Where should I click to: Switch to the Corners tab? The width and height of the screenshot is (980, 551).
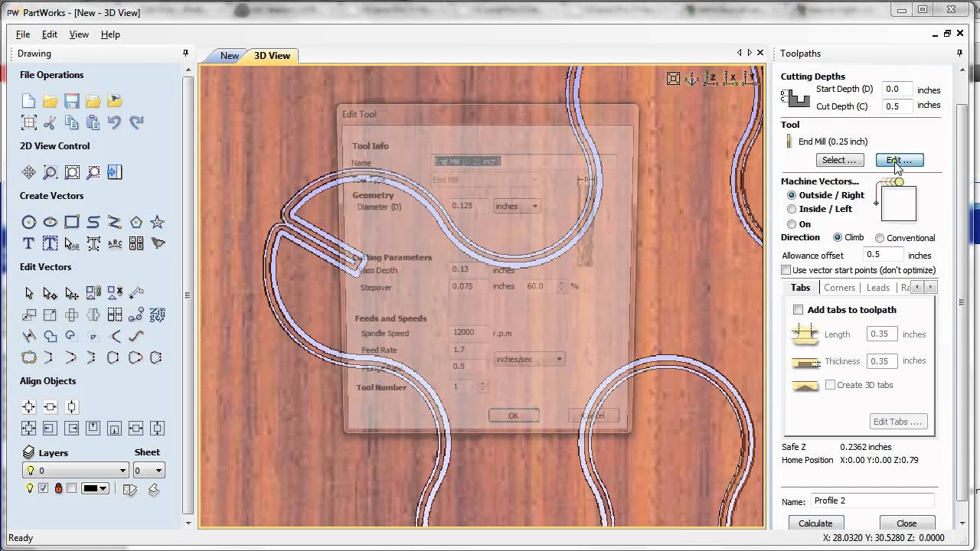pos(839,288)
